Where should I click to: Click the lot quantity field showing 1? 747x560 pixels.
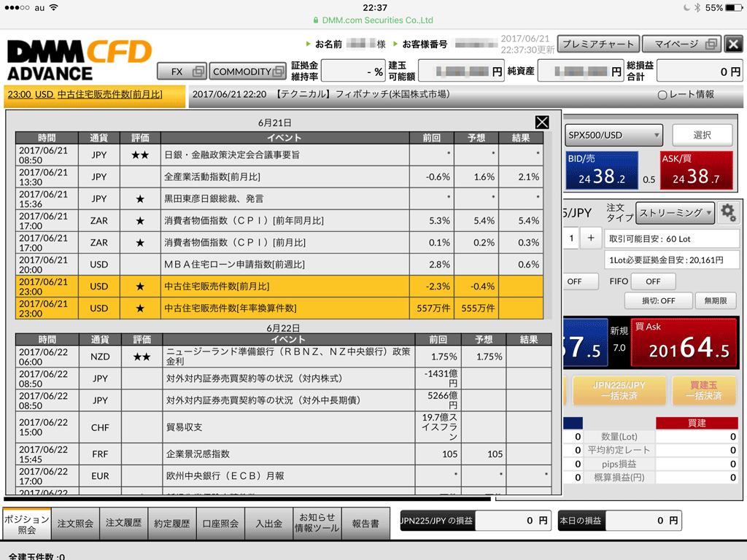[x=571, y=238]
